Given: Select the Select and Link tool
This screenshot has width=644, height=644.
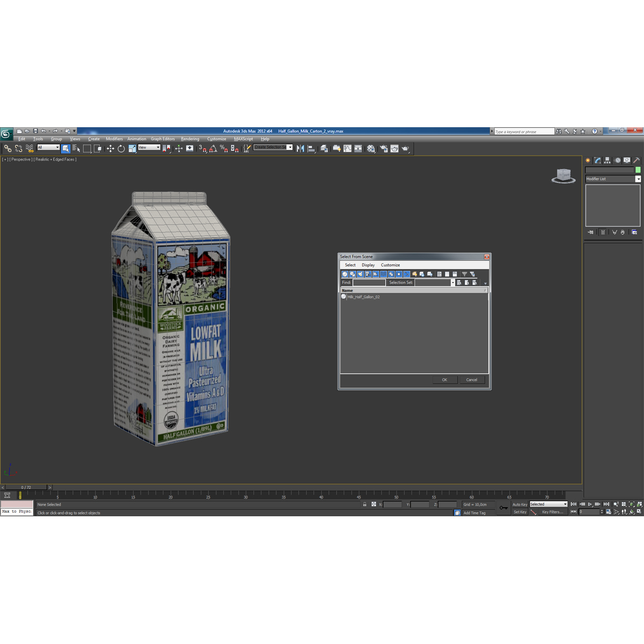Looking at the screenshot, I should [8, 148].
